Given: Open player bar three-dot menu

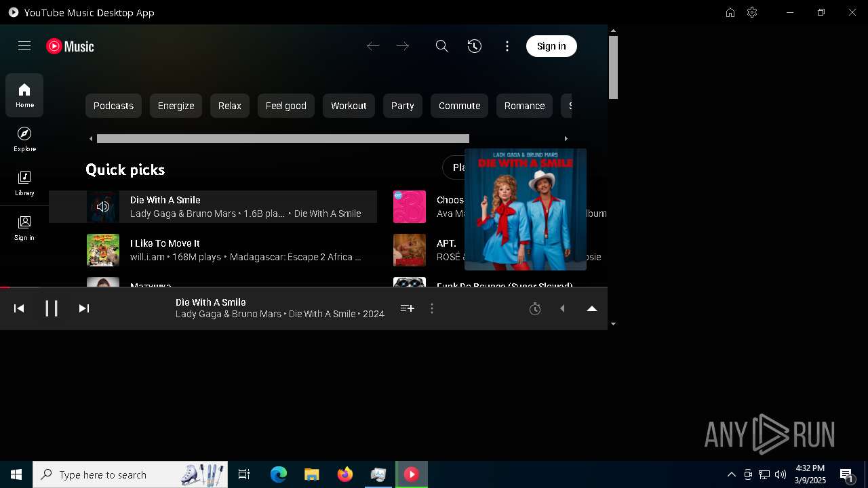Looking at the screenshot, I should pyautogui.click(x=432, y=308).
